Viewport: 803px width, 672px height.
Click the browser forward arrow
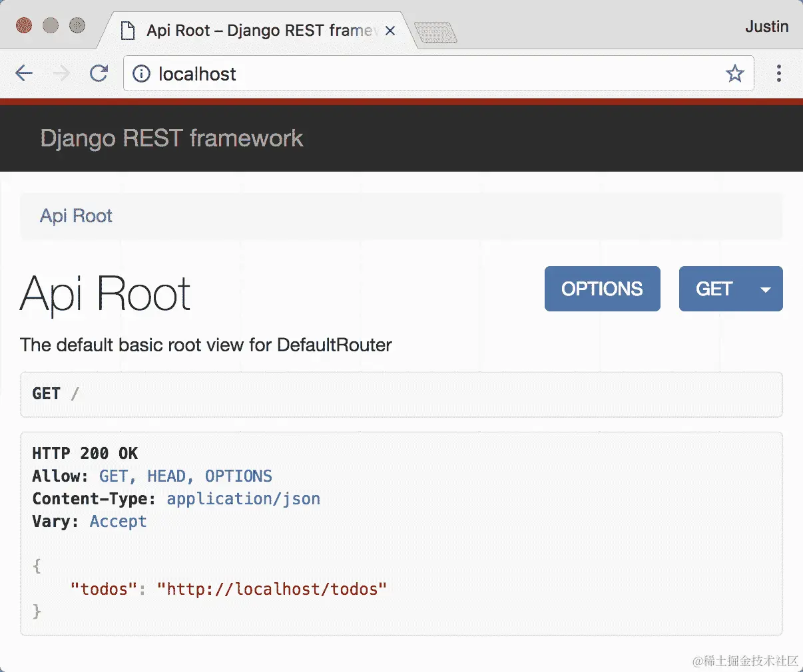61,73
